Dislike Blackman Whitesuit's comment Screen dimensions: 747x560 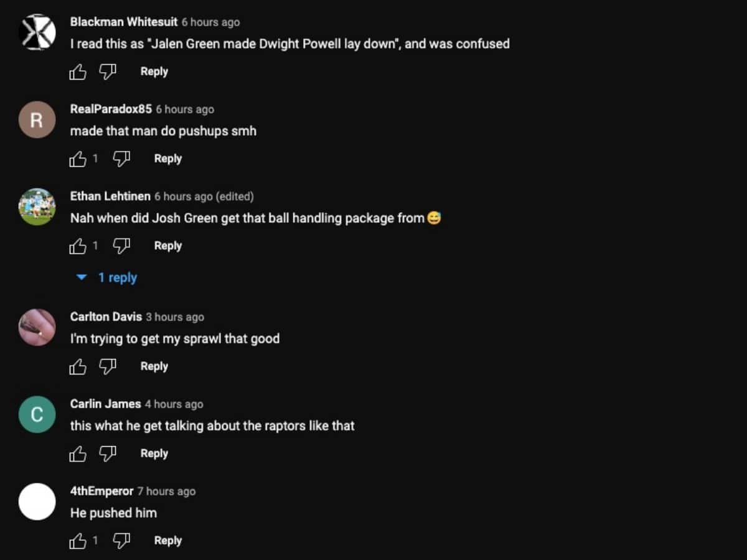click(108, 72)
